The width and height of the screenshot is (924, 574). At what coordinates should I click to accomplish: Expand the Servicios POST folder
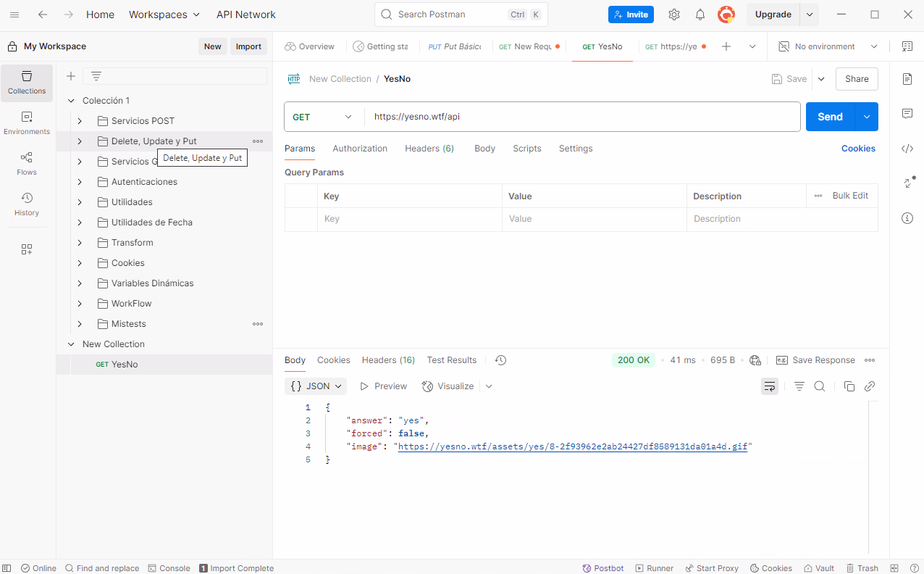pyautogui.click(x=80, y=120)
